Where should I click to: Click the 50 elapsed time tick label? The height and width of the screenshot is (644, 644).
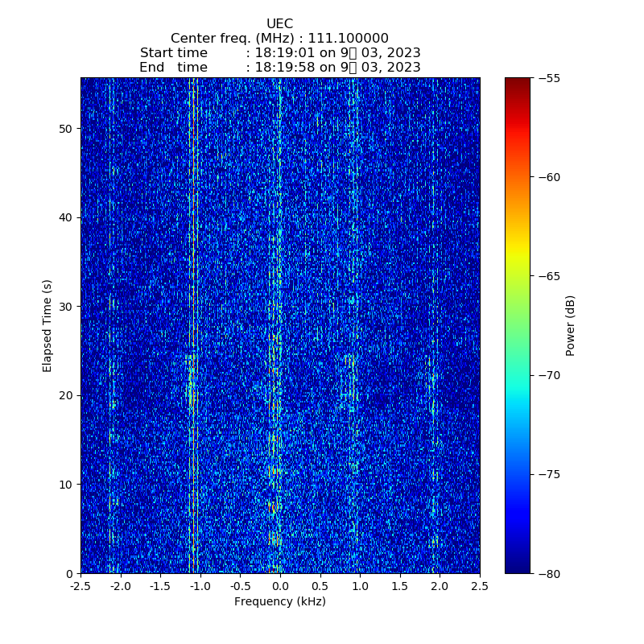pos(66,129)
